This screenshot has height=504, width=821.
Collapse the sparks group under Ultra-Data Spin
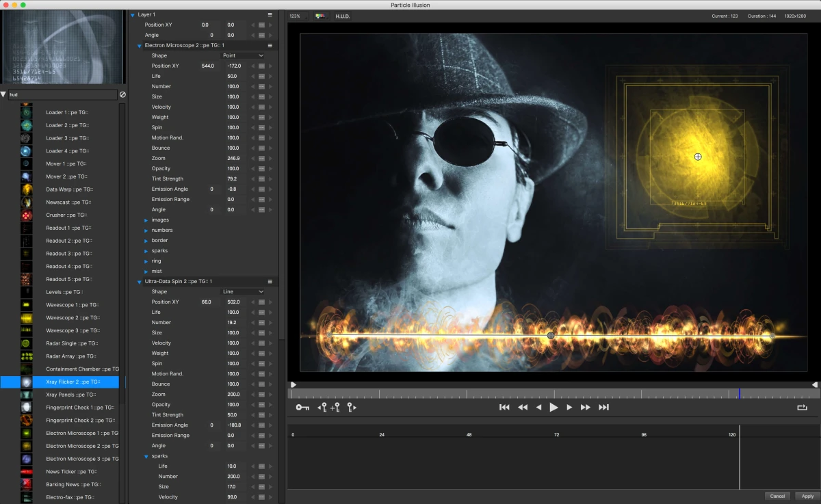(146, 455)
